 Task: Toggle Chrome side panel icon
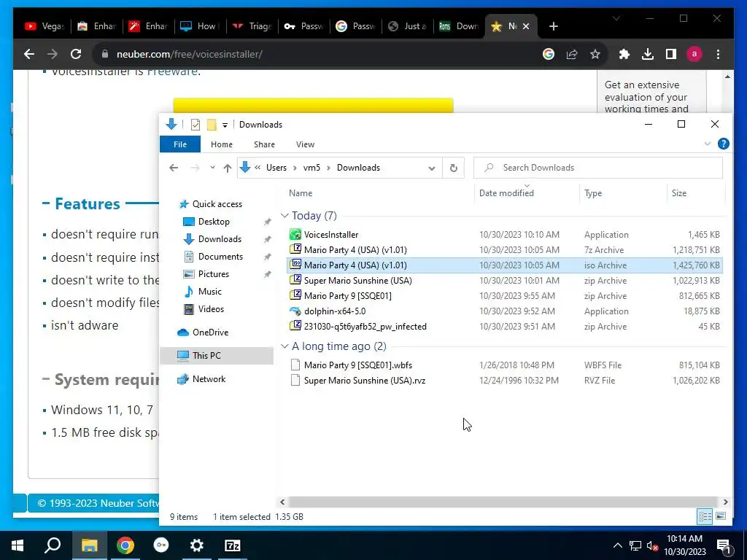[671, 54]
